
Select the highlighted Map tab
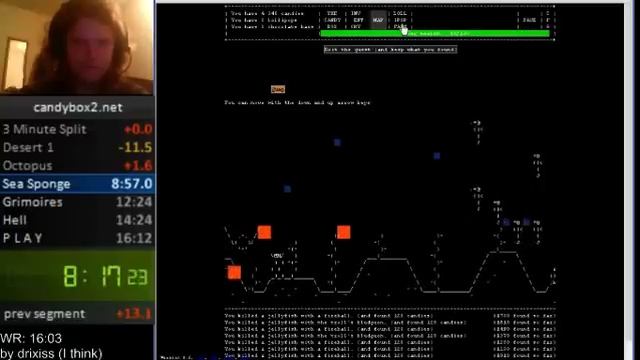click(378, 20)
